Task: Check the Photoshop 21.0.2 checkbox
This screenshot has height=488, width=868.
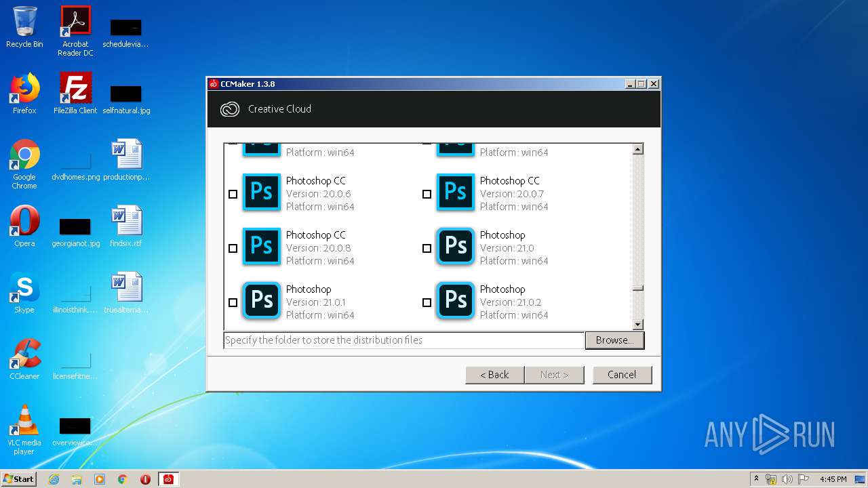Action: (x=427, y=302)
